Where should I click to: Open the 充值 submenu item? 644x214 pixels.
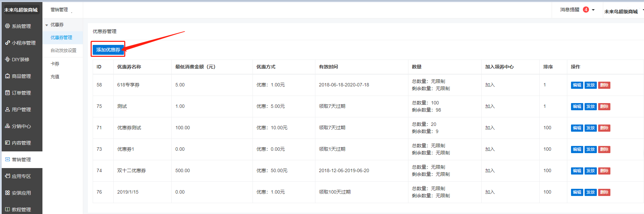[55, 77]
